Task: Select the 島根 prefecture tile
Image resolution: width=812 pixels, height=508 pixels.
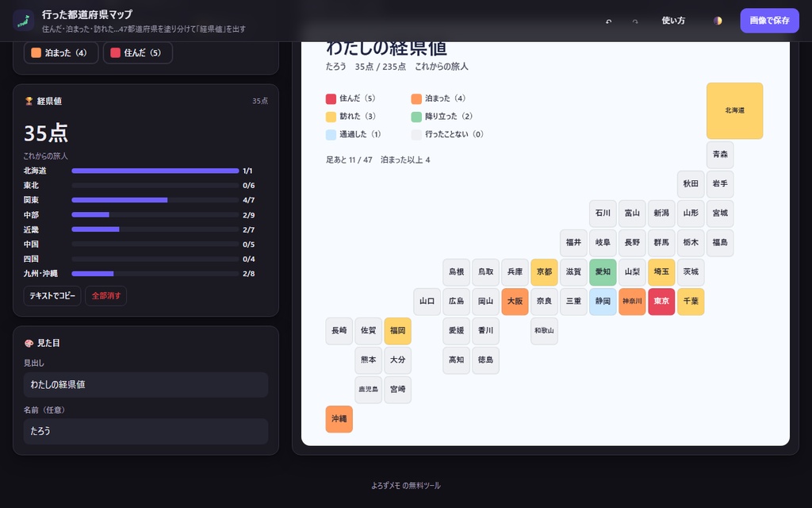Action: tap(456, 272)
